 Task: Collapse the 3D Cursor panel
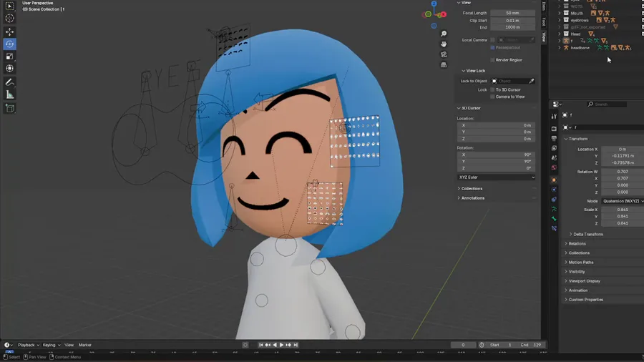click(469, 108)
